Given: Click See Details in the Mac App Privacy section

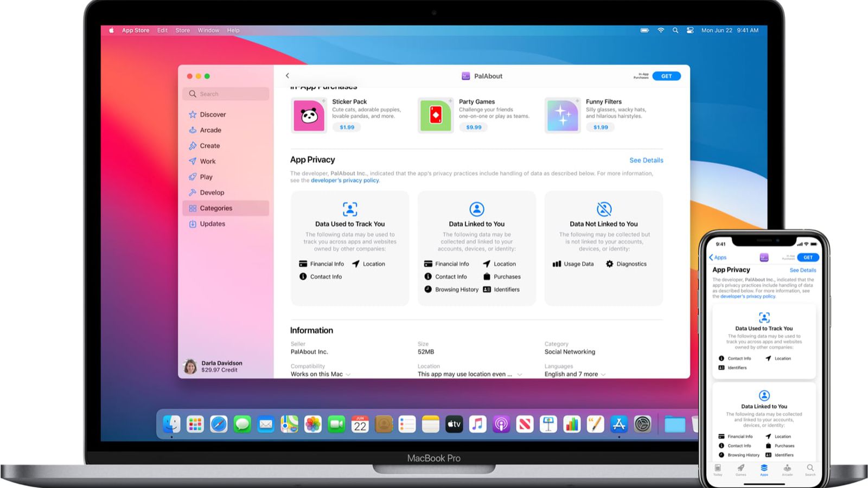Looking at the screenshot, I should [646, 160].
